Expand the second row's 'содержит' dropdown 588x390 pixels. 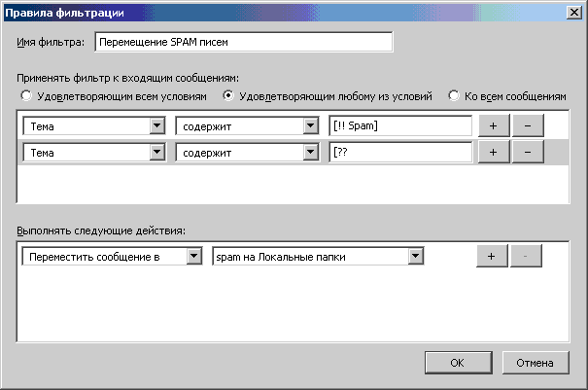point(247,152)
